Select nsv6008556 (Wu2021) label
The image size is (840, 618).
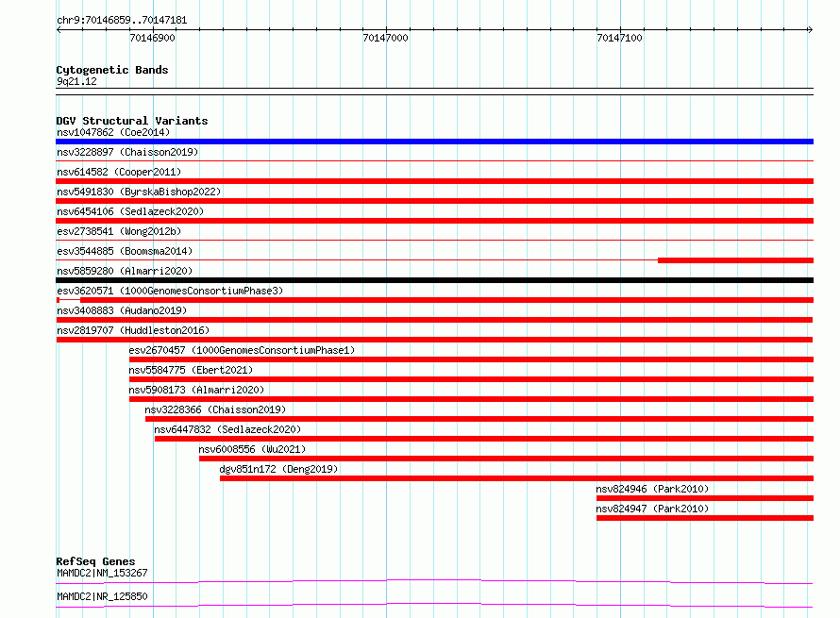tap(252, 449)
